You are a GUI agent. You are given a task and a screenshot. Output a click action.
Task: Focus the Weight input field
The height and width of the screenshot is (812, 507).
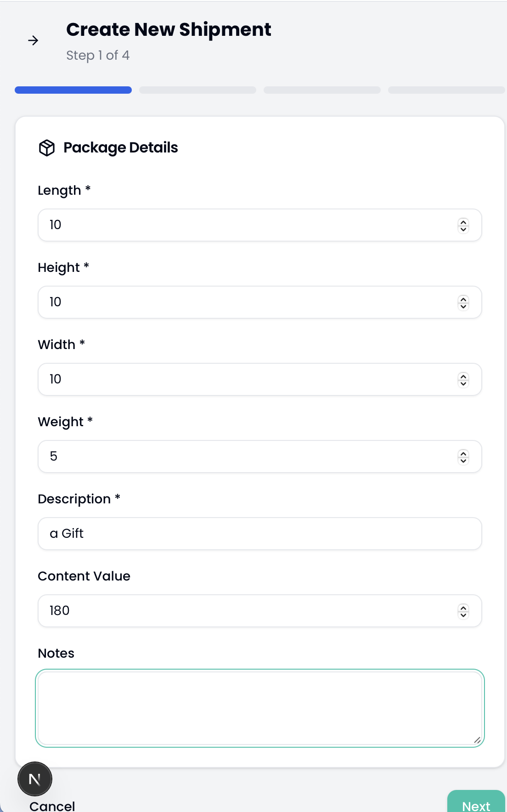coord(248,457)
